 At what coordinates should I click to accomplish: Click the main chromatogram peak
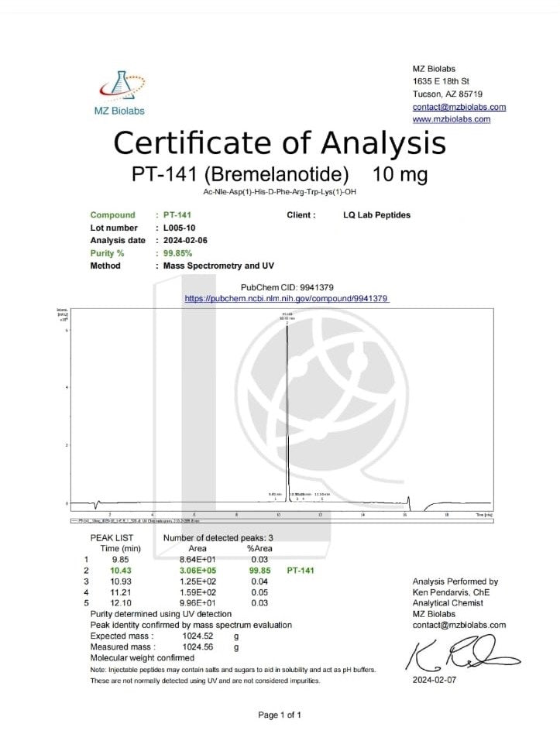[287, 412]
